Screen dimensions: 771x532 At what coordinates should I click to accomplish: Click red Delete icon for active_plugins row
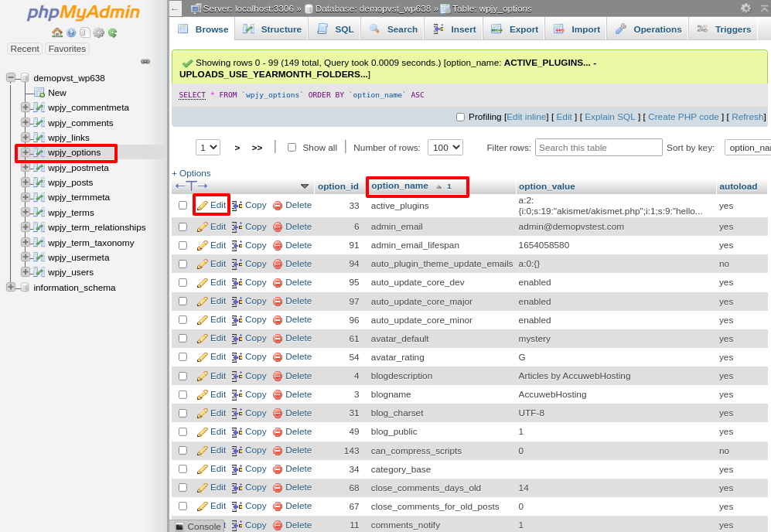click(278, 206)
